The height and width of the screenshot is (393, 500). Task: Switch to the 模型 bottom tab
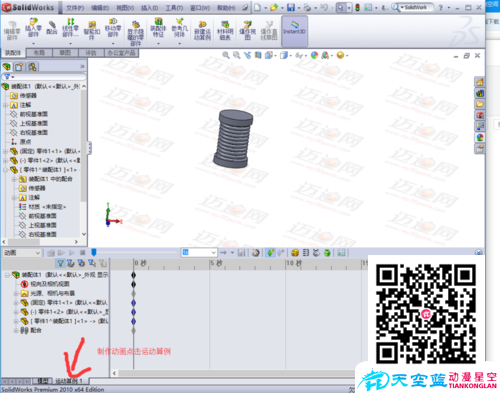(x=43, y=381)
